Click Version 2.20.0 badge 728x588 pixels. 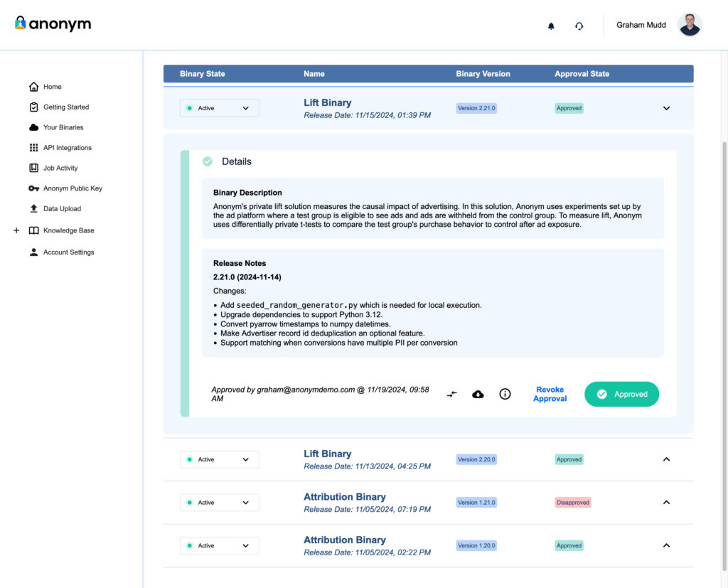(x=476, y=459)
